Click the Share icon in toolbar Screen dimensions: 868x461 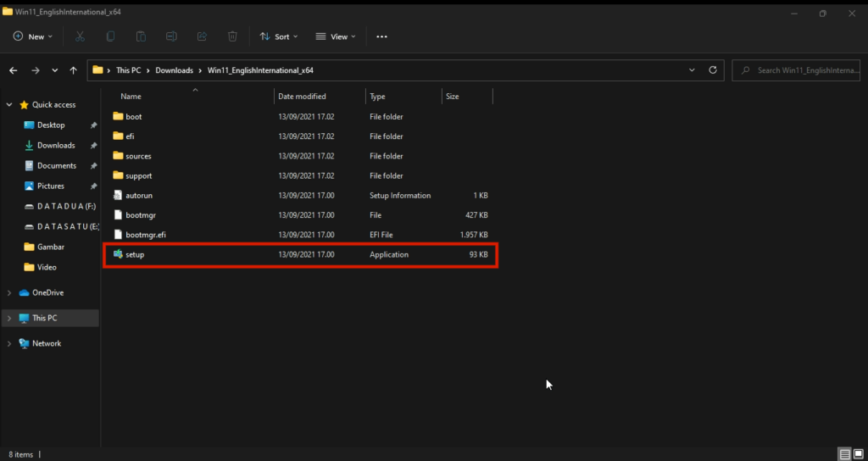tap(202, 36)
